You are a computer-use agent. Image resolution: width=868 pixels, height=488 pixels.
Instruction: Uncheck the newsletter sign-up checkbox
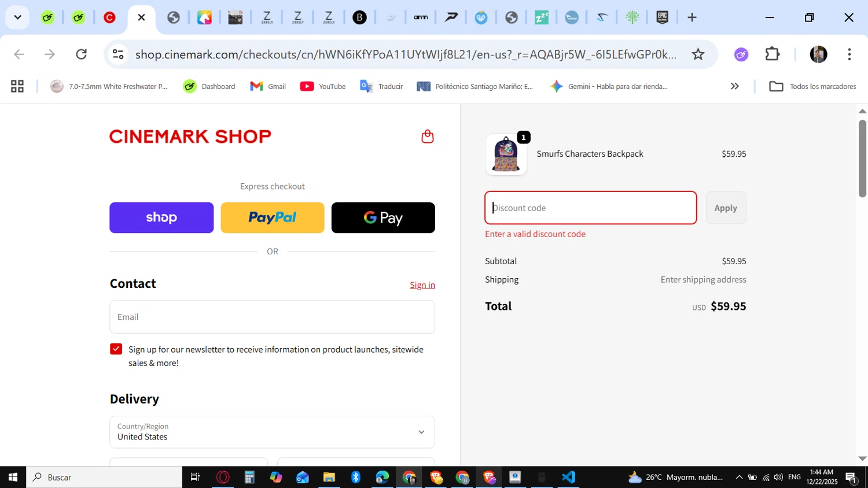point(116,349)
